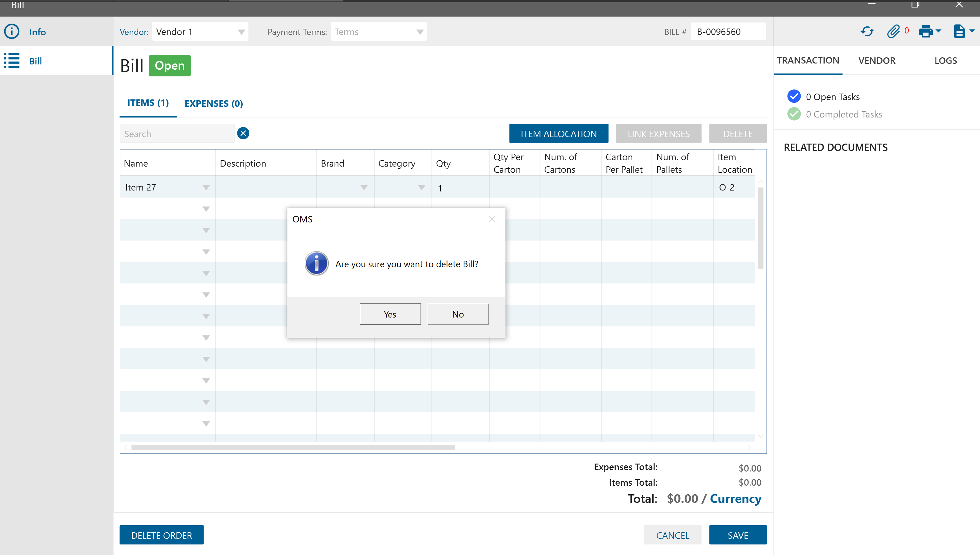The height and width of the screenshot is (555, 980).
Task: Open the Payment Terms dropdown
Action: pos(420,32)
